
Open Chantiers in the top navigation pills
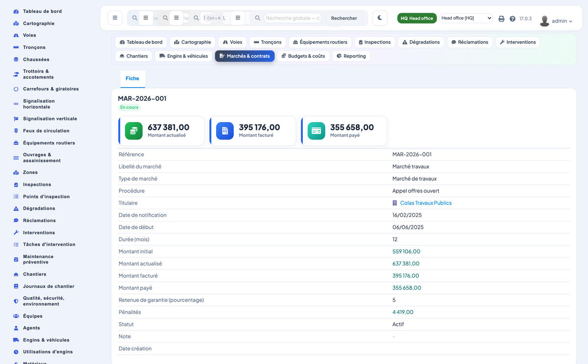(x=134, y=56)
